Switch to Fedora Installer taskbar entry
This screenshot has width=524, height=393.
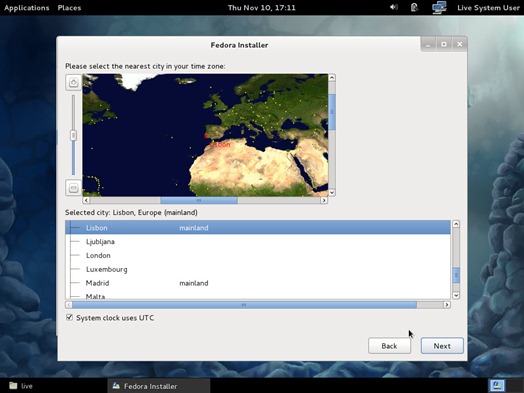(x=159, y=386)
